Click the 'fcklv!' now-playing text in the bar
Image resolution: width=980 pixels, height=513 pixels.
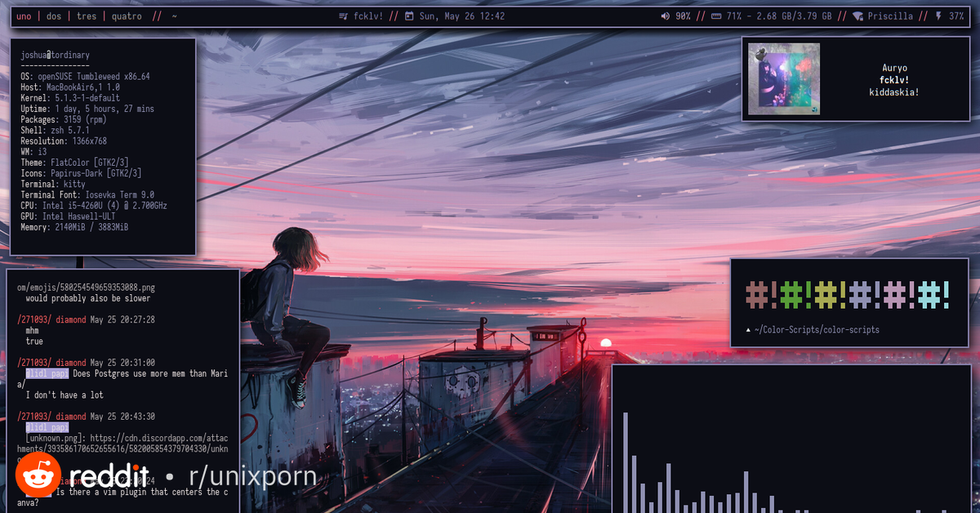(x=368, y=16)
